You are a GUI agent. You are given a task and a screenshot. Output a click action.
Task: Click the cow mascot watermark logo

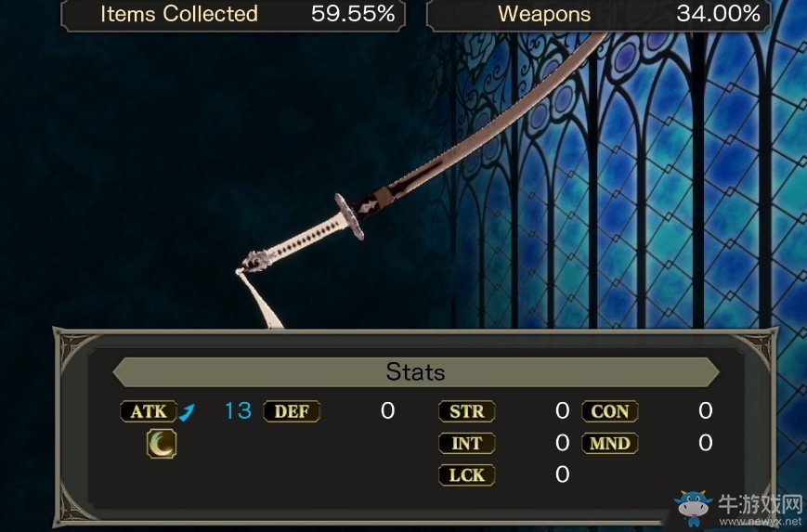[x=694, y=508]
